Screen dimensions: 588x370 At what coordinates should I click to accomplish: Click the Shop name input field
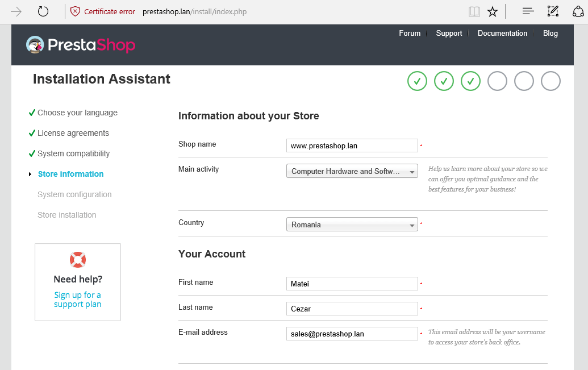click(352, 145)
